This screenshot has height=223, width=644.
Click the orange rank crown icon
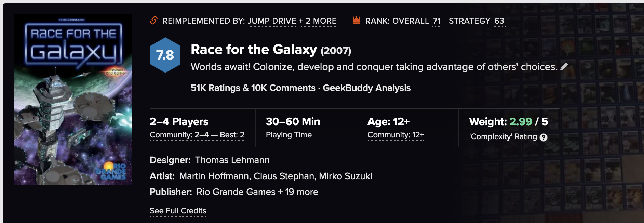click(356, 20)
